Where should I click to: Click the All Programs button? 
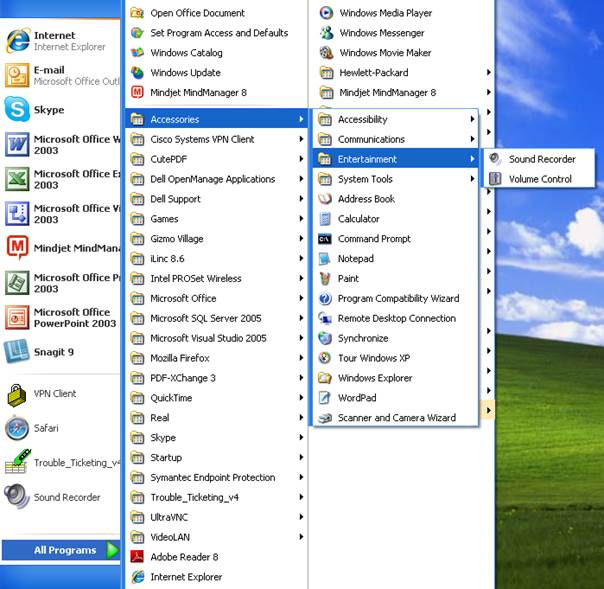(x=60, y=550)
